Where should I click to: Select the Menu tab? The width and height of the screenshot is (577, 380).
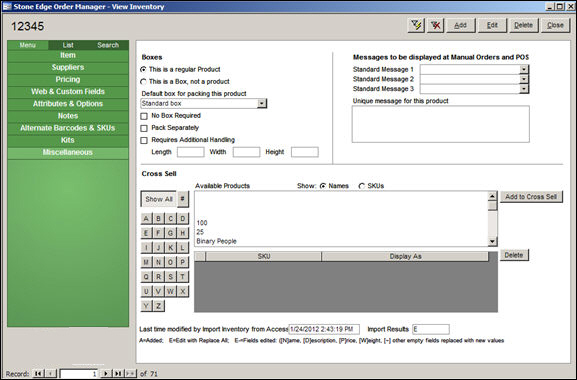[28, 45]
